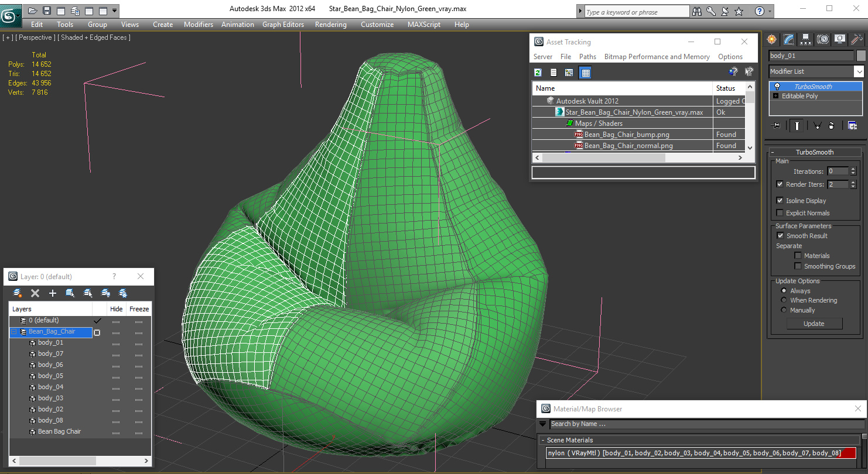868x474 pixels.
Task: Expand the Editable Poly stack entry
Action: coord(776,96)
